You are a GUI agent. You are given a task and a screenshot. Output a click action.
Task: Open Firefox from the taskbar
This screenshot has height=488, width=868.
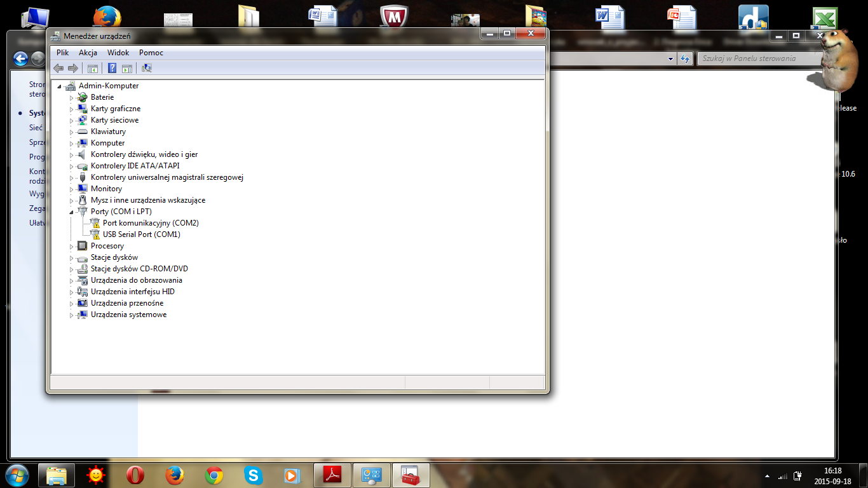[x=175, y=475]
